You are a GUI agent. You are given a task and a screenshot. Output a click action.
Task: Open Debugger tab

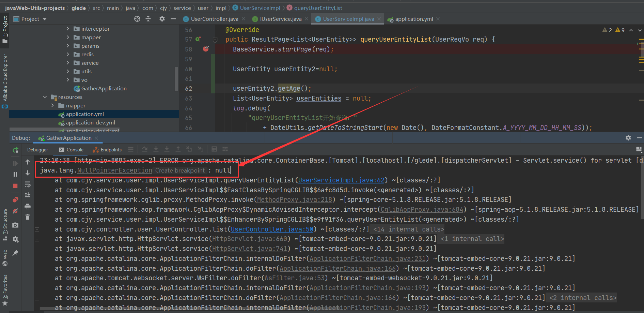37,150
